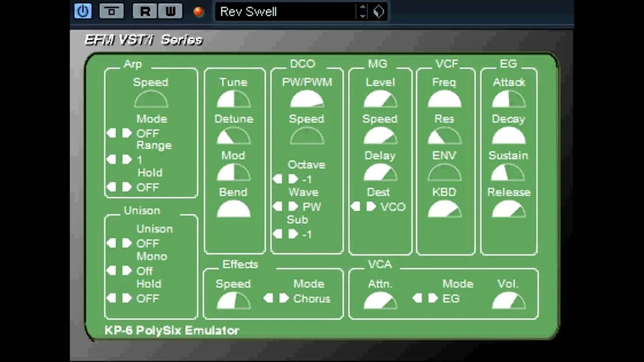
Task: Click left arrow of Unison OFF setting
Action: (111, 243)
